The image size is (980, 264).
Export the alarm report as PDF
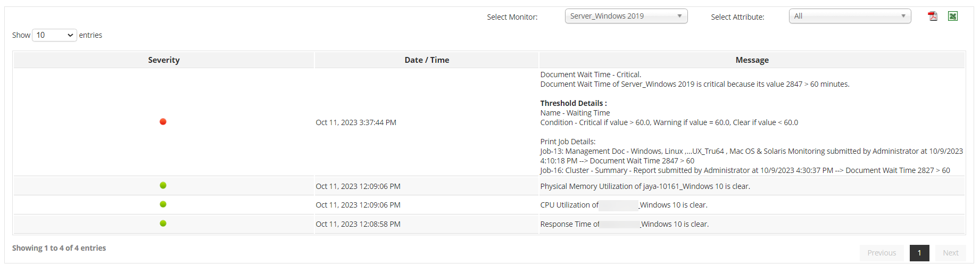(932, 16)
